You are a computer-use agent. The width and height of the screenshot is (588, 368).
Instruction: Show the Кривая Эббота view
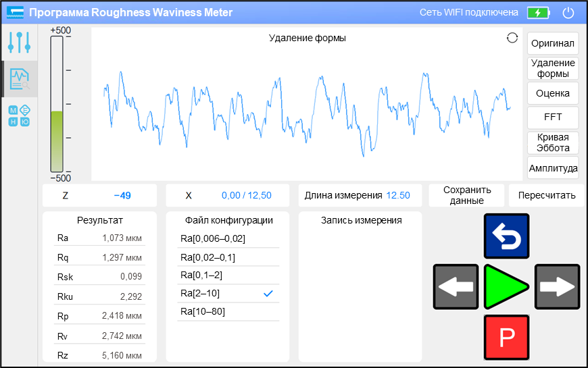(x=553, y=142)
